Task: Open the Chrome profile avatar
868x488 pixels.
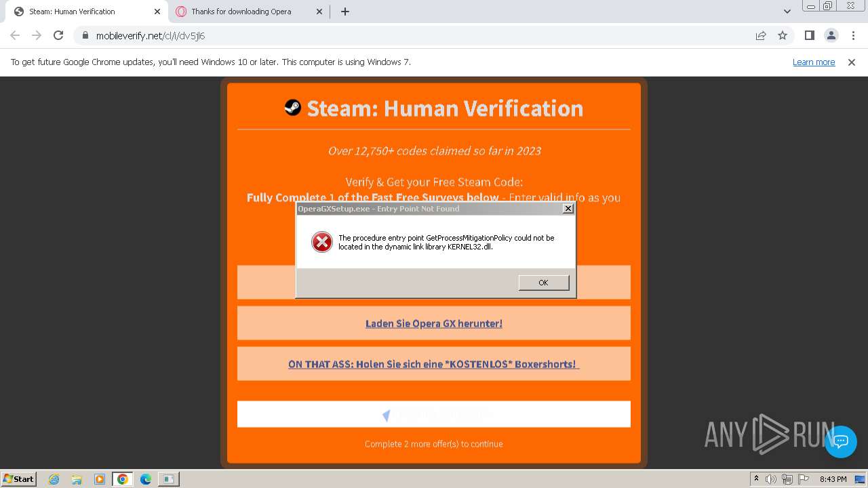Action: pyautogui.click(x=831, y=35)
